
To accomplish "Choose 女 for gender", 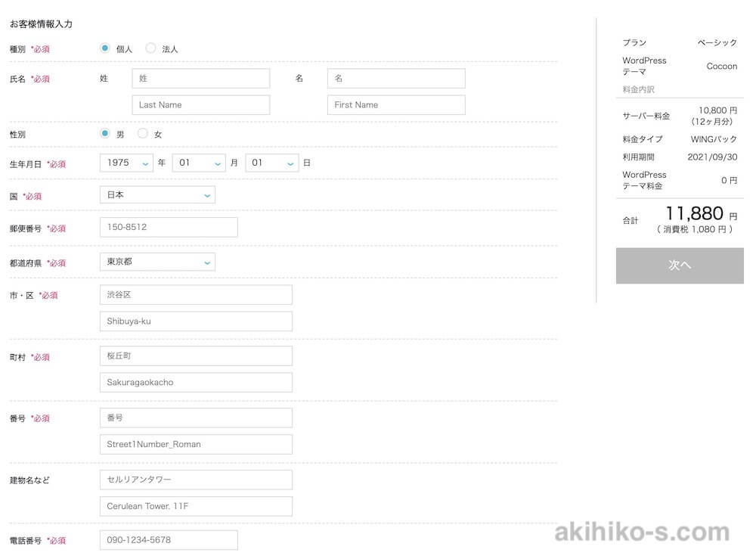I will [x=143, y=134].
